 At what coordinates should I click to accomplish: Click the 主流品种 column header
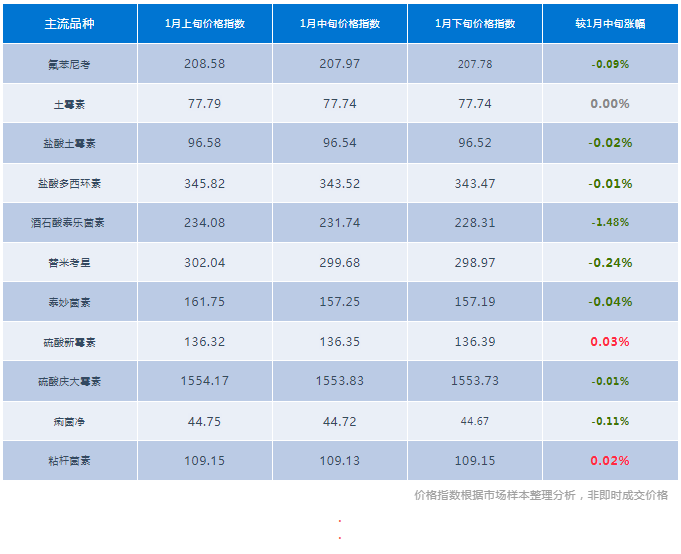[69, 24]
